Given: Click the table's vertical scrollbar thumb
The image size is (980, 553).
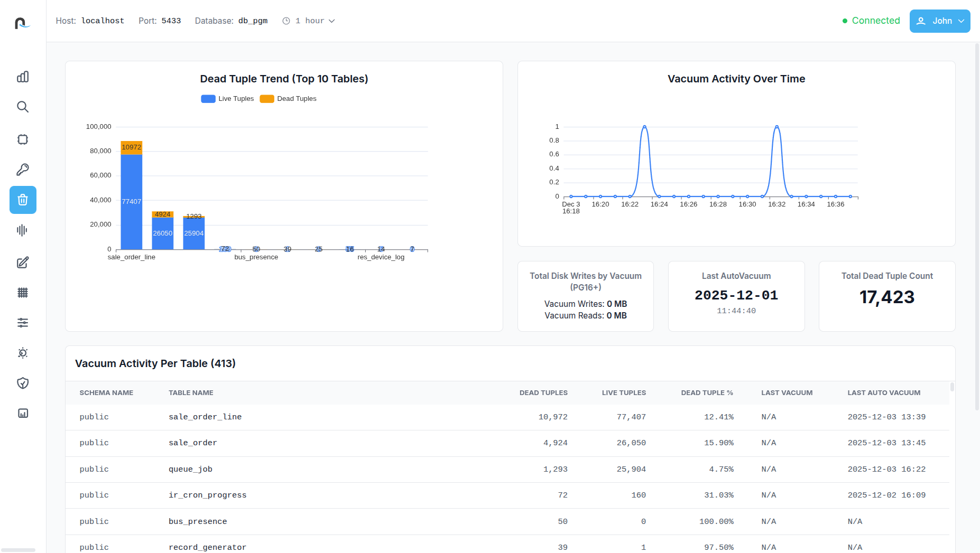Looking at the screenshot, I should [x=952, y=387].
